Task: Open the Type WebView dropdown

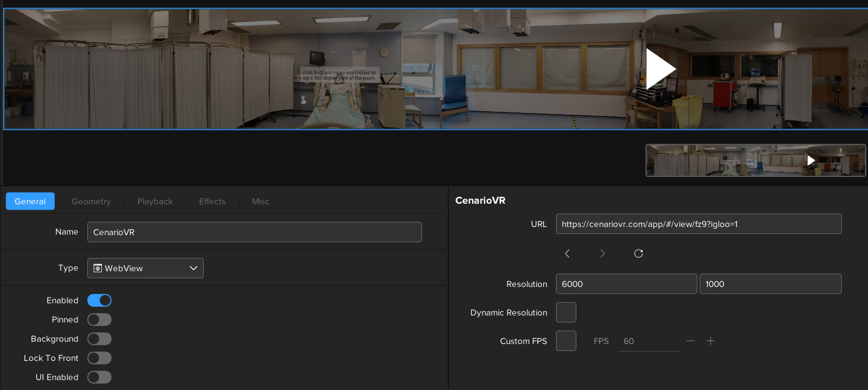Action: (146, 268)
